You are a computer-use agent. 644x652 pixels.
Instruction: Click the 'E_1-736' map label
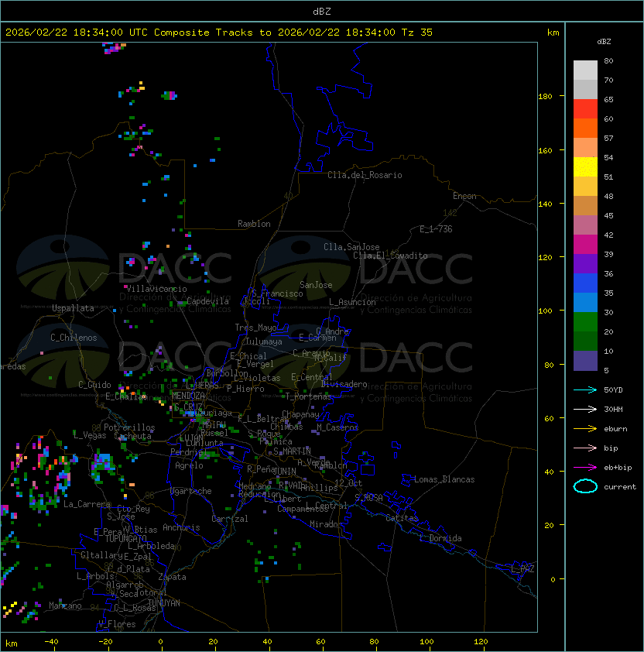point(436,229)
